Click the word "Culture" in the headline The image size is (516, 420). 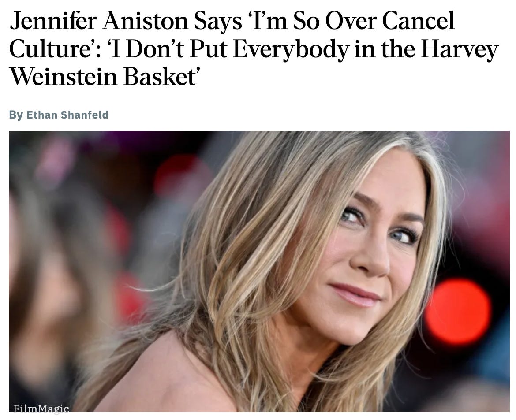click(49, 49)
